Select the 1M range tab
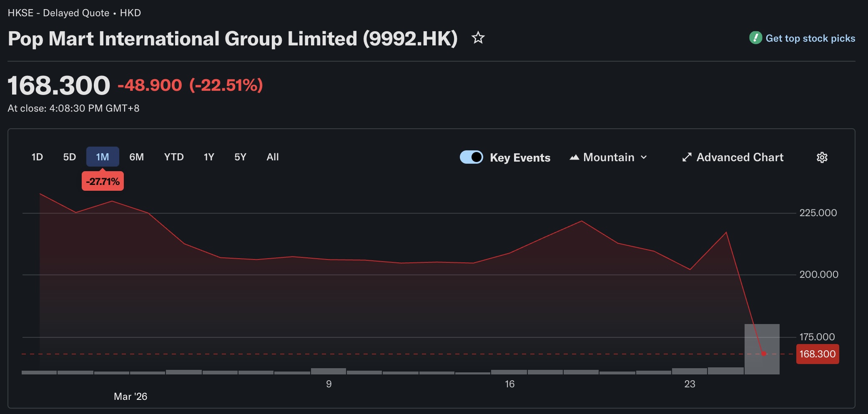Screen dimensions: 868x414 [x=103, y=157]
